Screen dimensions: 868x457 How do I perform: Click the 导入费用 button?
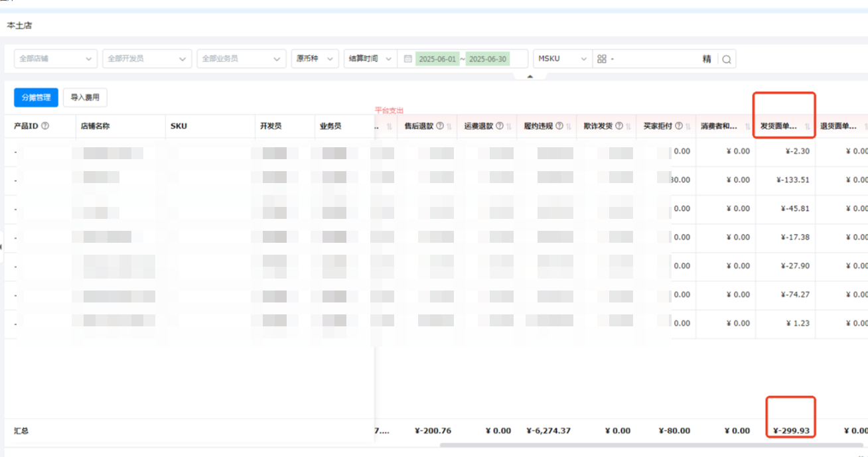pyautogui.click(x=85, y=98)
